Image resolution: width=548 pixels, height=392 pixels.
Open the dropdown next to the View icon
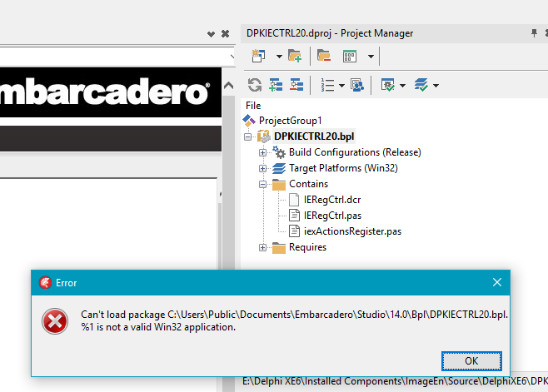(371, 57)
